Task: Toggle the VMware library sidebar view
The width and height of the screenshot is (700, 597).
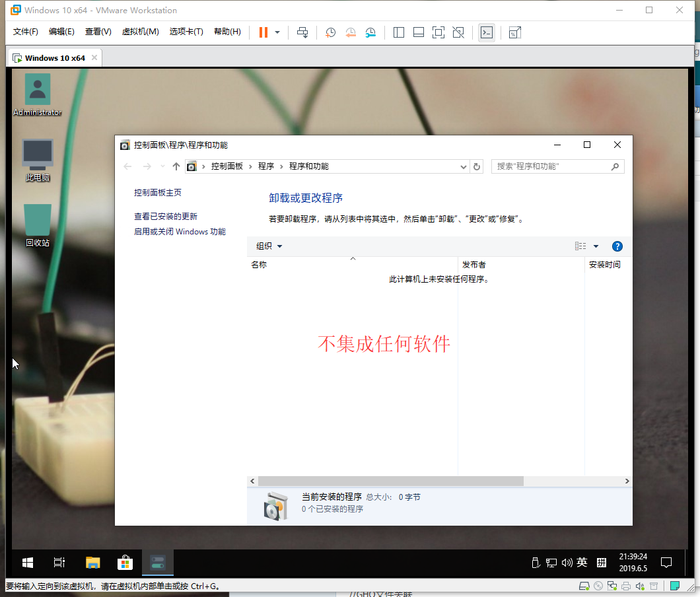Action: (x=399, y=32)
